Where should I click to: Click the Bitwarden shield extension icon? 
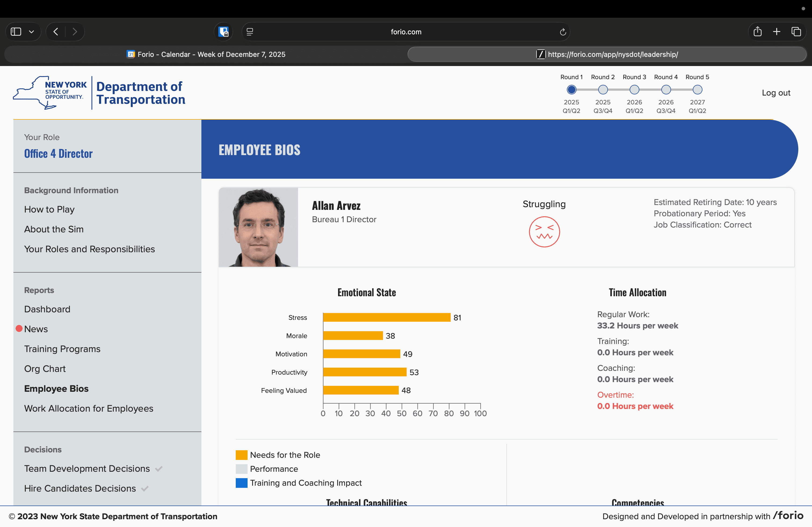[x=223, y=32]
